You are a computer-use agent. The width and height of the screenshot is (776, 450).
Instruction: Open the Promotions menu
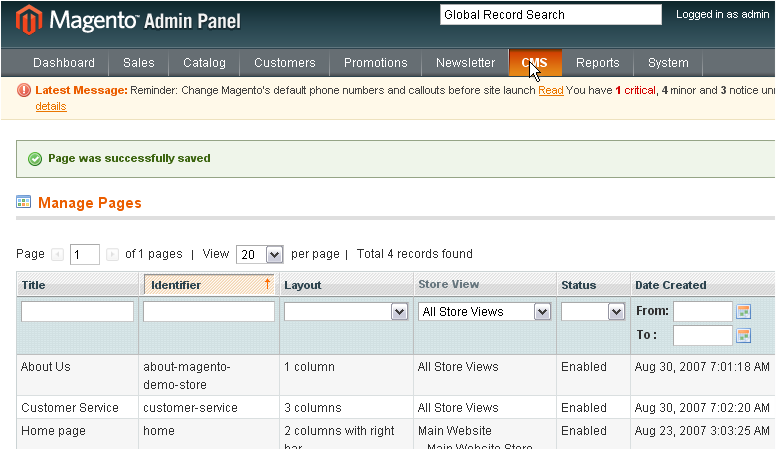click(375, 63)
